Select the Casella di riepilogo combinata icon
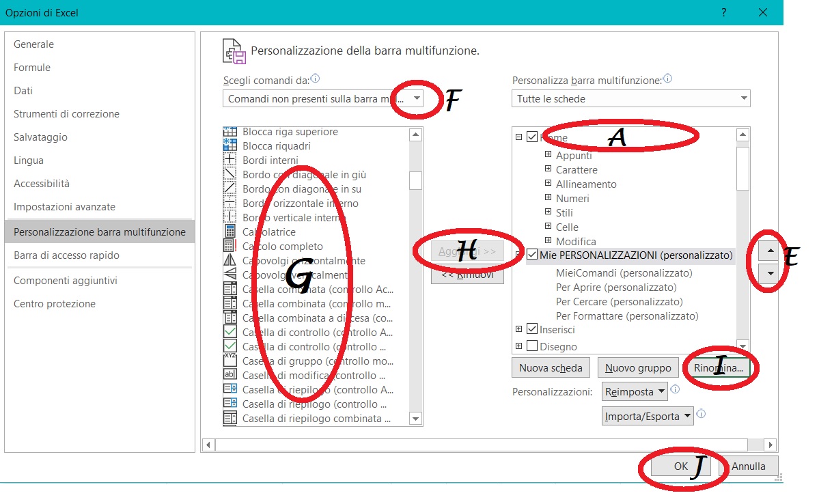This screenshot has width=819, height=504. [230, 418]
